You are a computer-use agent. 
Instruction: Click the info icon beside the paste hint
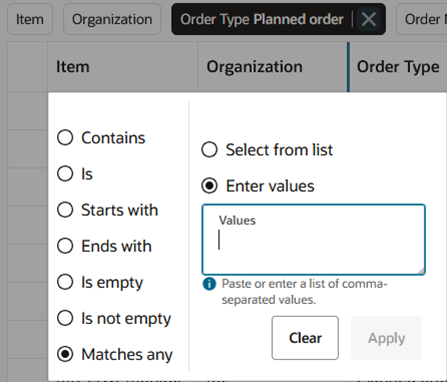click(209, 284)
